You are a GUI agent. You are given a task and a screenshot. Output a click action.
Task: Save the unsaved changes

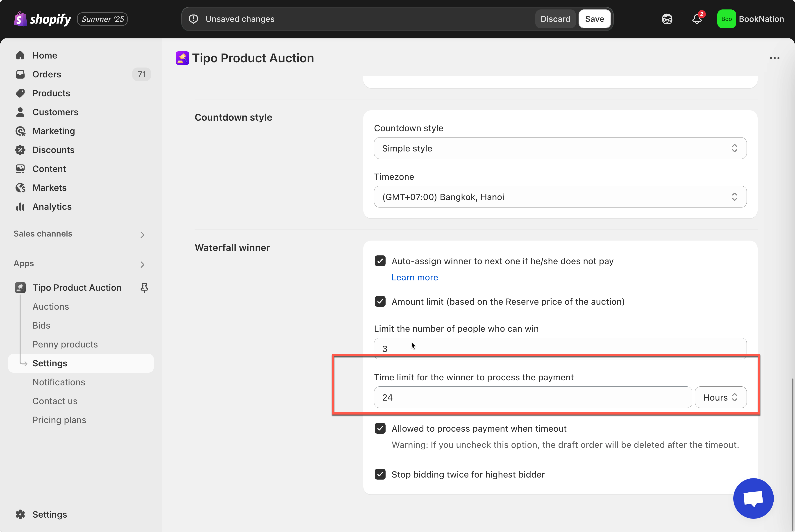pyautogui.click(x=594, y=19)
